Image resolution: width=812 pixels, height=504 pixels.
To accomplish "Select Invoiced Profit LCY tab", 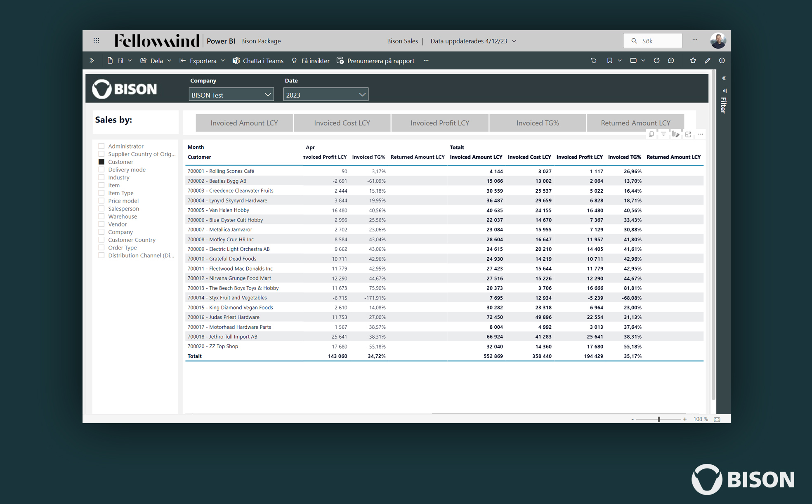I will click(x=440, y=123).
